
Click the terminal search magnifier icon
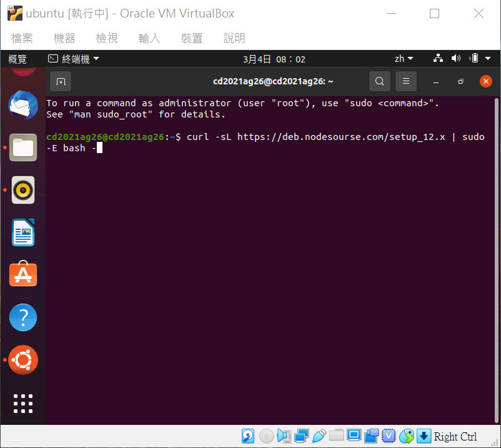coord(380,81)
